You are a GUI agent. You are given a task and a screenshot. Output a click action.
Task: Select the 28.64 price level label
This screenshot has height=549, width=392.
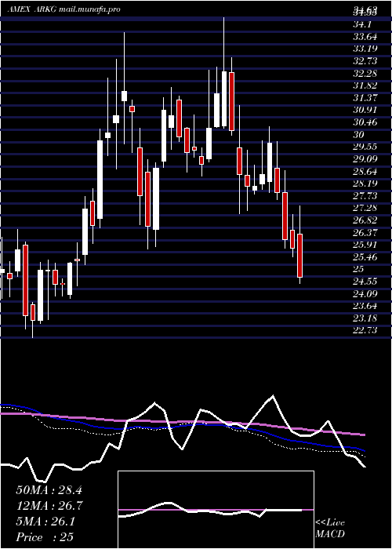tap(365, 171)
